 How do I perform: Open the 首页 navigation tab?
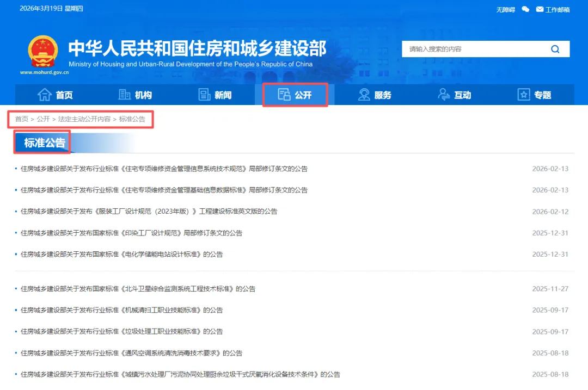(x=55, y=95)
